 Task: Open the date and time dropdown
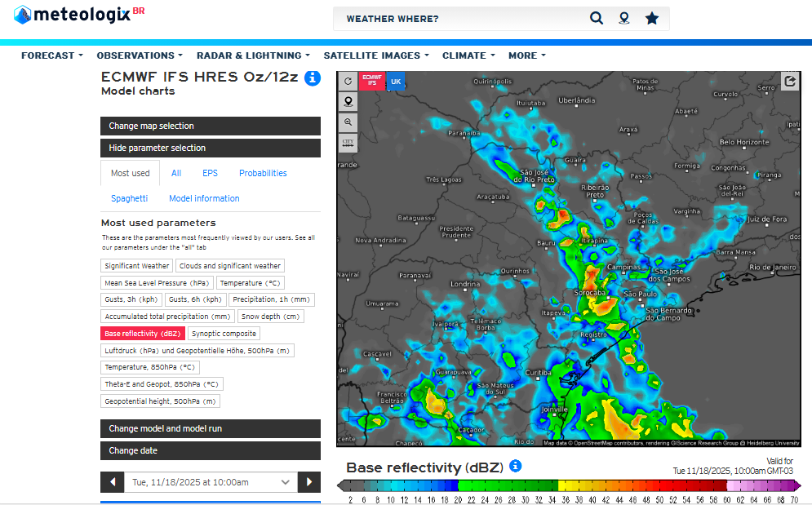tap(211, 482)
